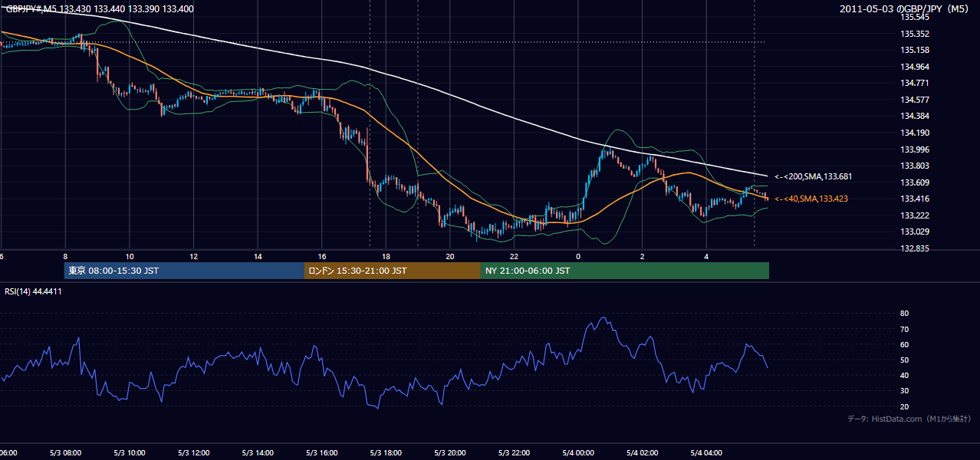Click price axis value 133.803
The width and height of the screenshot is (980, 460).
tap(914, 166)
